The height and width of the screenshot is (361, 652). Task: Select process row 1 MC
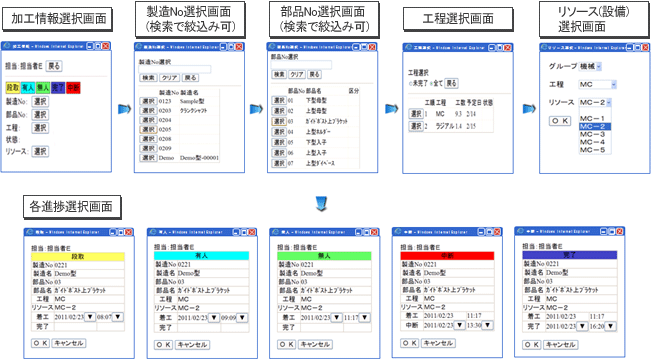(416, 114)
